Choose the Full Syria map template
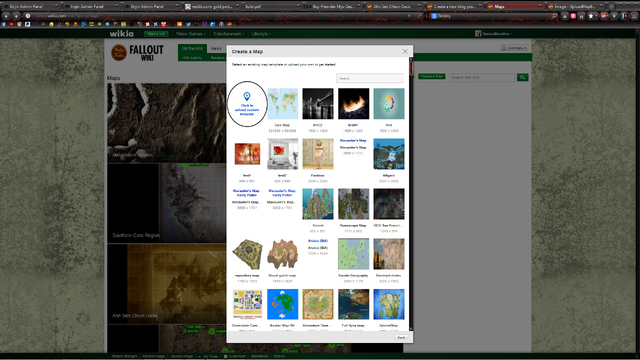The image size is (640, 360). coord(353,304)
